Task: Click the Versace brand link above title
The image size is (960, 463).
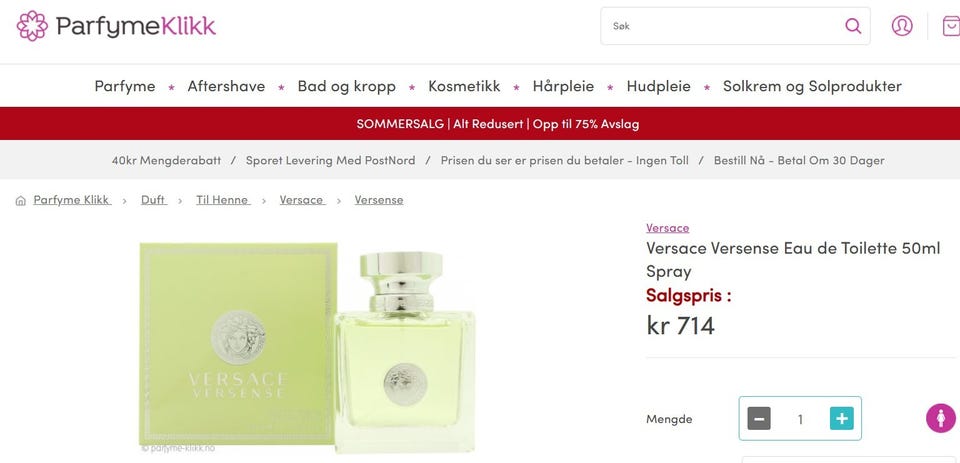Action: pyautogui.click(x=667, y=228)
